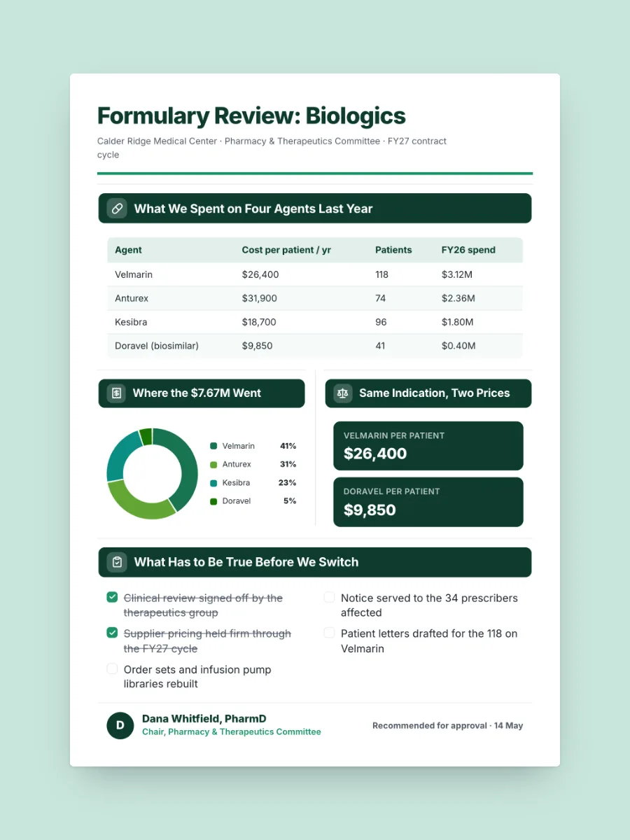The height and width of the screenshot is (840, 630).
Task: Click the $3.12M spend cell
Action: (x=458, y=274)
